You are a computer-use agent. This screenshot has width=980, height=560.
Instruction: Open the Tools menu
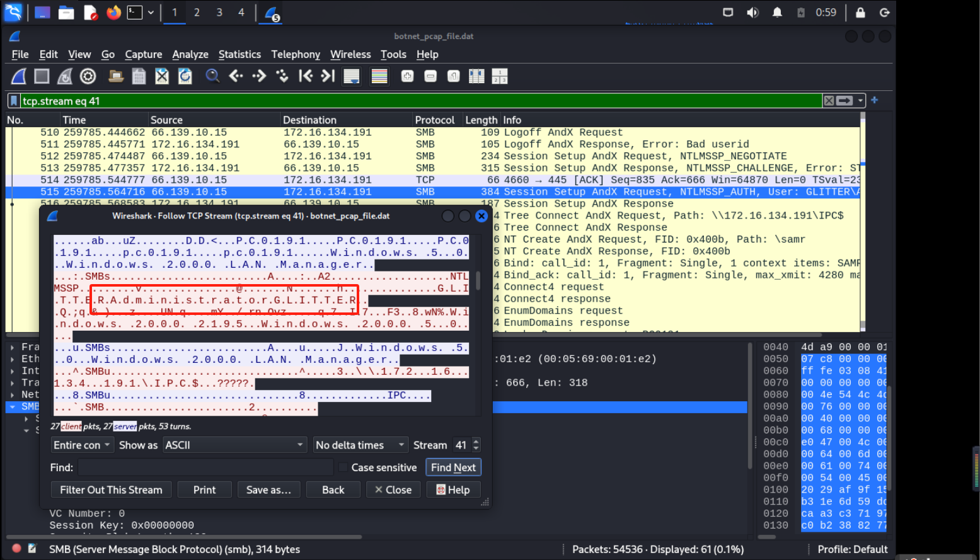(x=393, y=54)
